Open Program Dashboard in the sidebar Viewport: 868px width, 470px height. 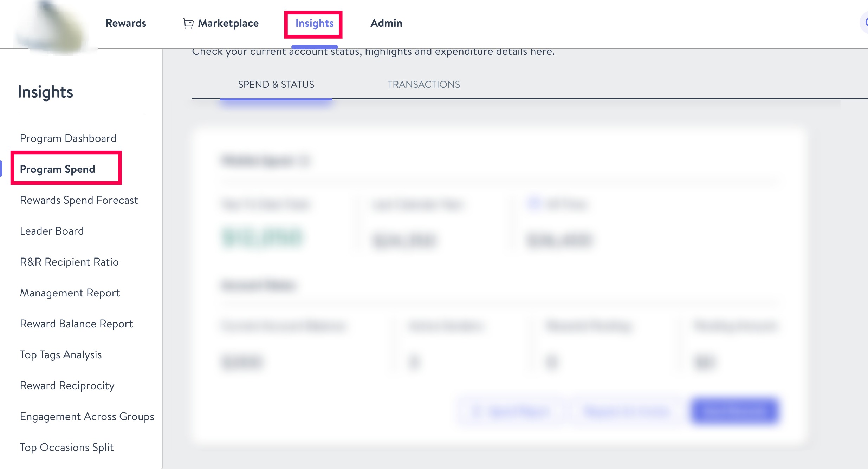pyautogui.click(x=68, y=138)
